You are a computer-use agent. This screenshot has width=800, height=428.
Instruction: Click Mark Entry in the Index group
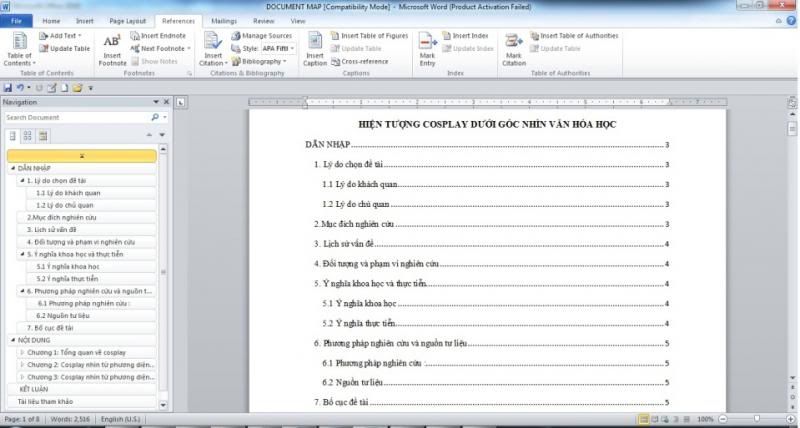pos(427,48)
